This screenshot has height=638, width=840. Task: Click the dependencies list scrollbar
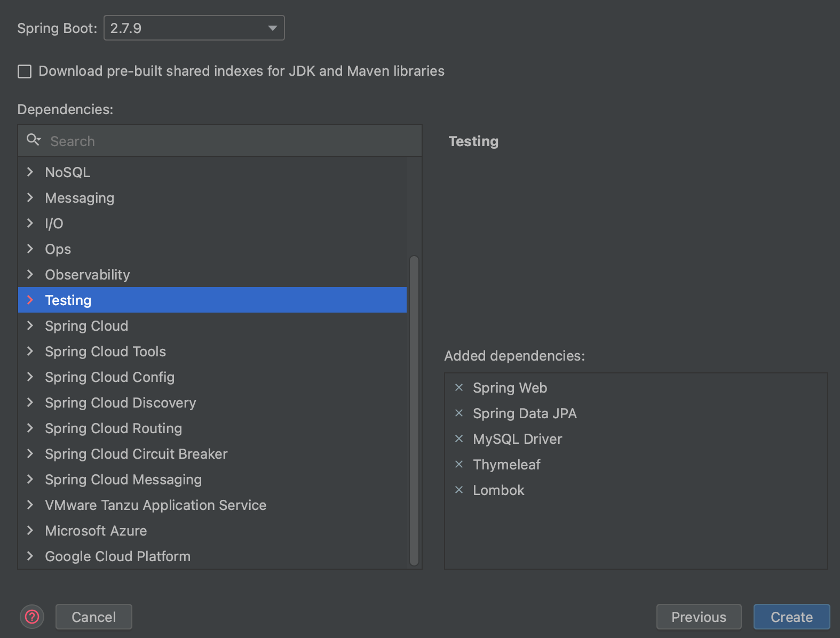[x=414, y=411]
